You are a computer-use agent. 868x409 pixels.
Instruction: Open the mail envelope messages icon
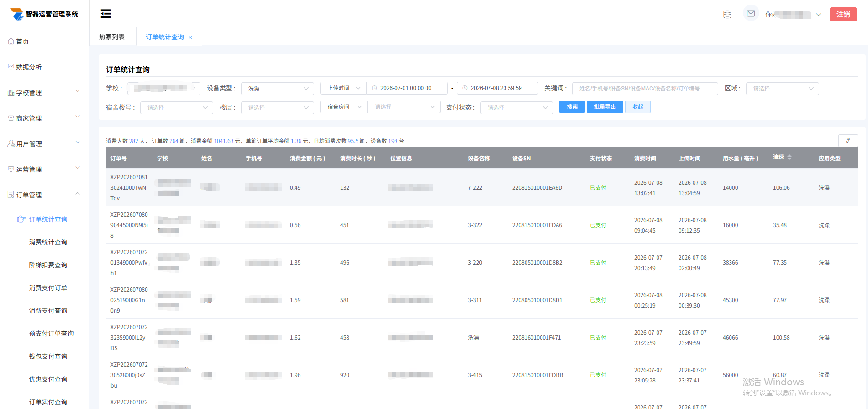(x=751, y=14)
